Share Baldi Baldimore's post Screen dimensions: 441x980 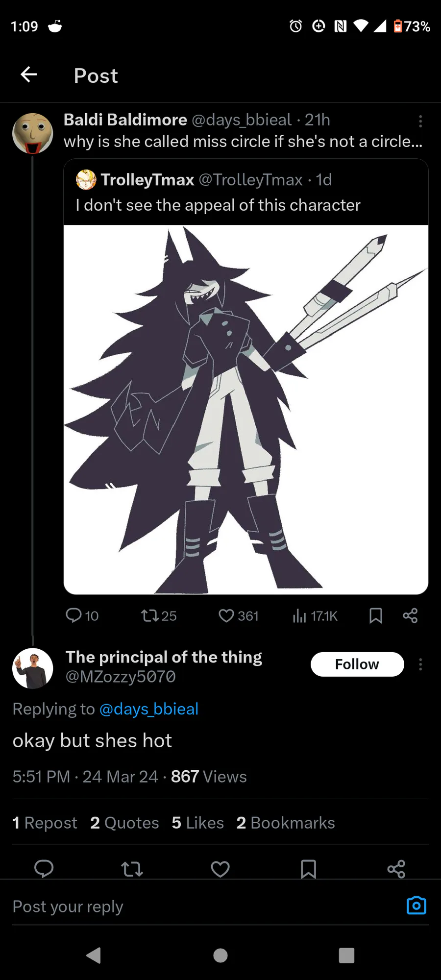coord(410,615)
